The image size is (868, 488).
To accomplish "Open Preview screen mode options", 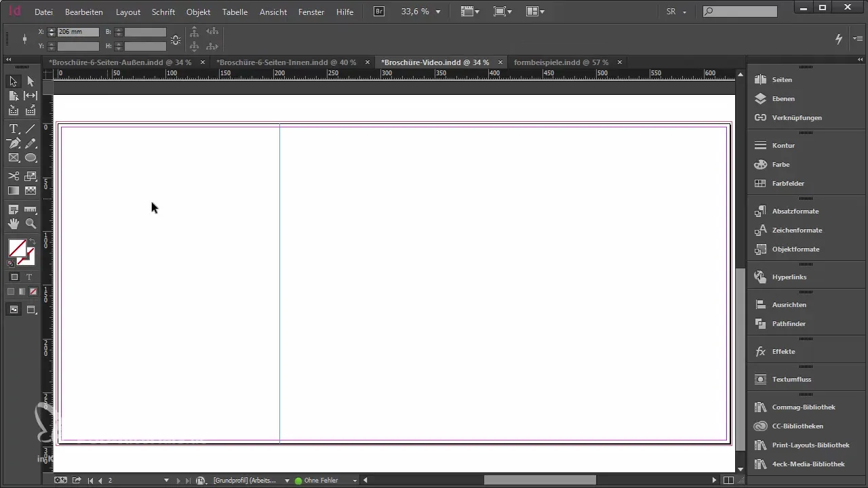I will click(x=31, y=310).
